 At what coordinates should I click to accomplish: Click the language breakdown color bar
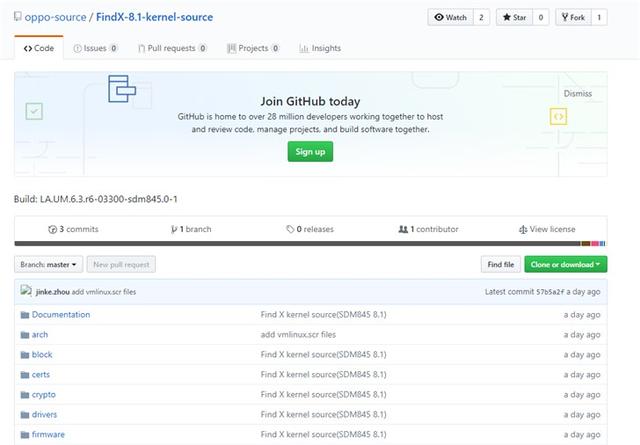310,244
